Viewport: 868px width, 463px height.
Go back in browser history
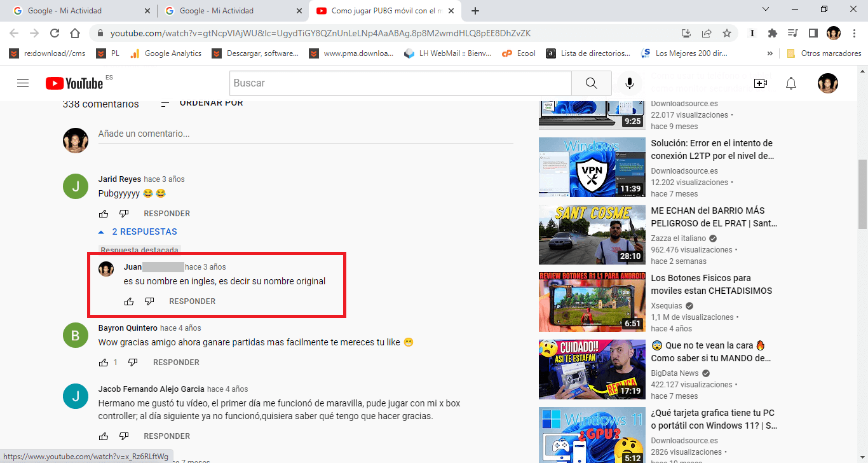(x=14, y=33)
